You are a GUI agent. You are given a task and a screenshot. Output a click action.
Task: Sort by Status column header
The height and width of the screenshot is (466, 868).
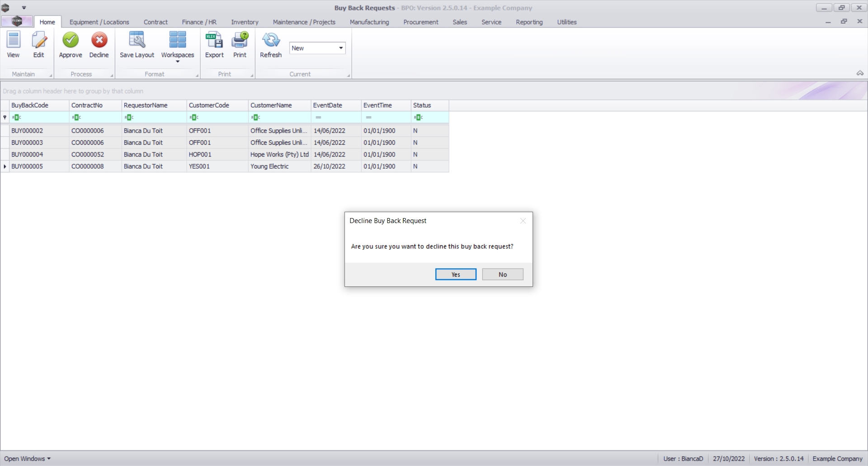pyautogui.click(x=429, y=105)
